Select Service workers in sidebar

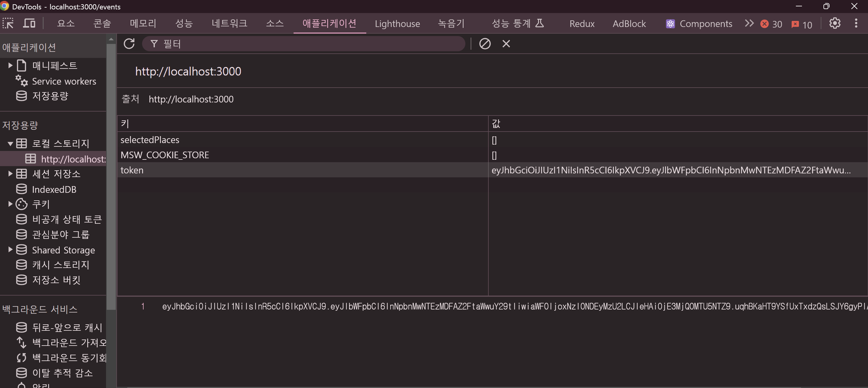coord(64,81)
